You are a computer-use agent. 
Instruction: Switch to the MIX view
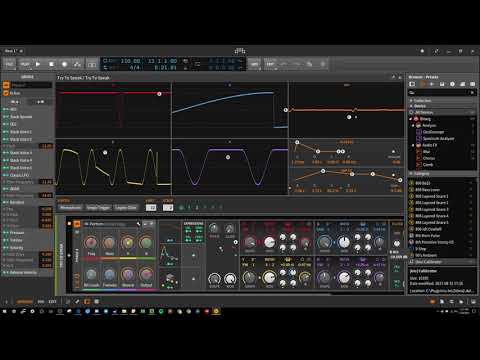tap(41, 302)
